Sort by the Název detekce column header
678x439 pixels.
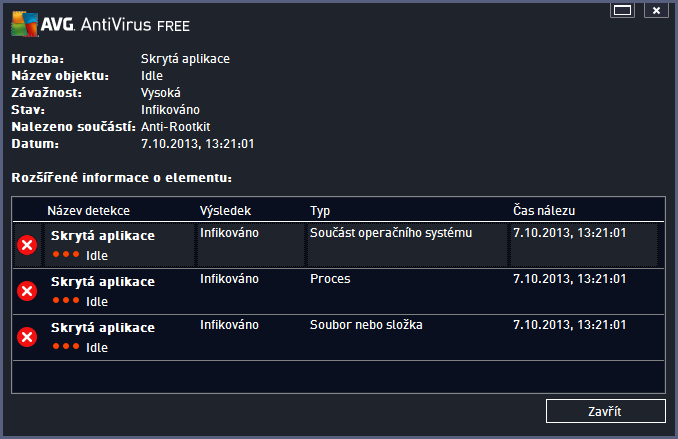pyautogui.click(x=89, y=211)
